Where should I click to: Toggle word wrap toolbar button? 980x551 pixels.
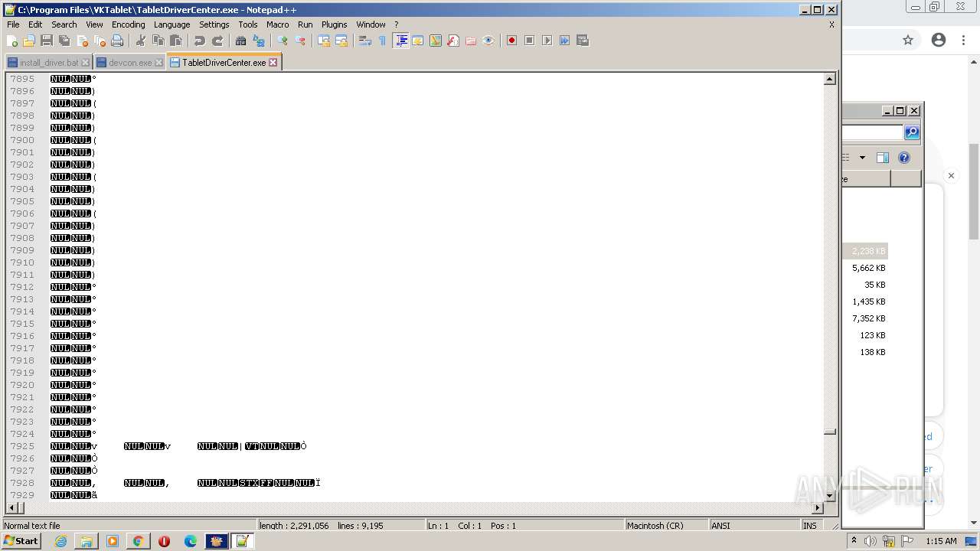tap(365, 41)
